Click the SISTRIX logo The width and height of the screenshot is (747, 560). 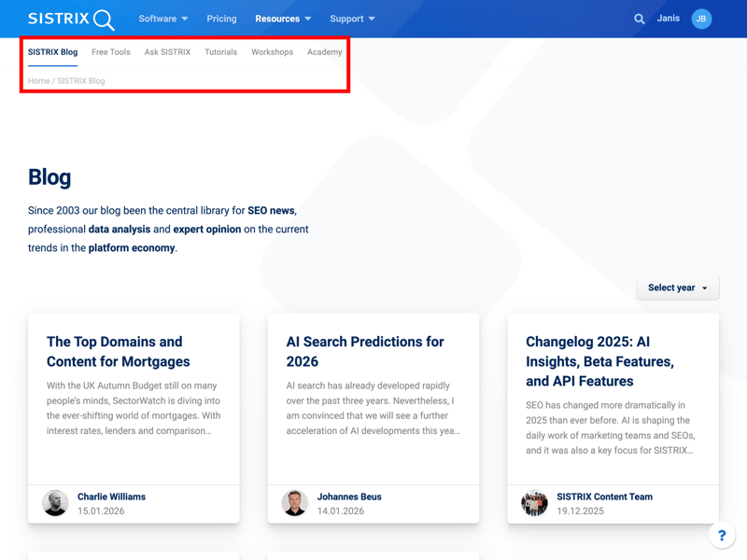point(71,19)
